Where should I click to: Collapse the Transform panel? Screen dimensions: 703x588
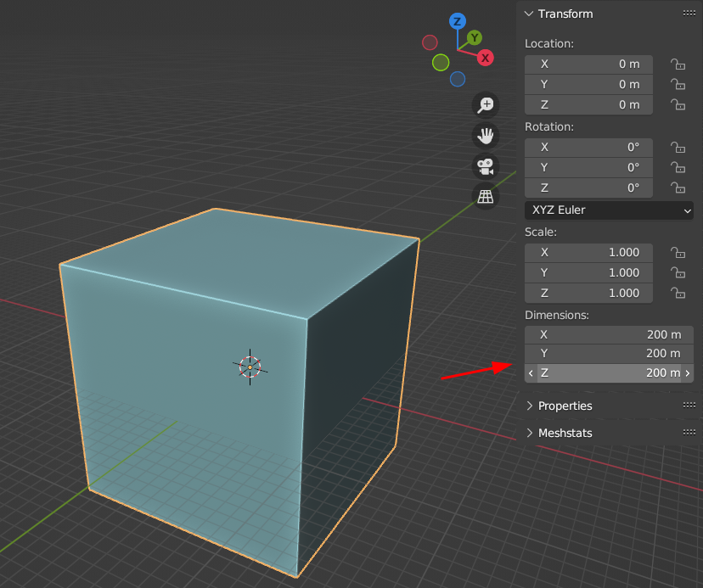[565, 14]
